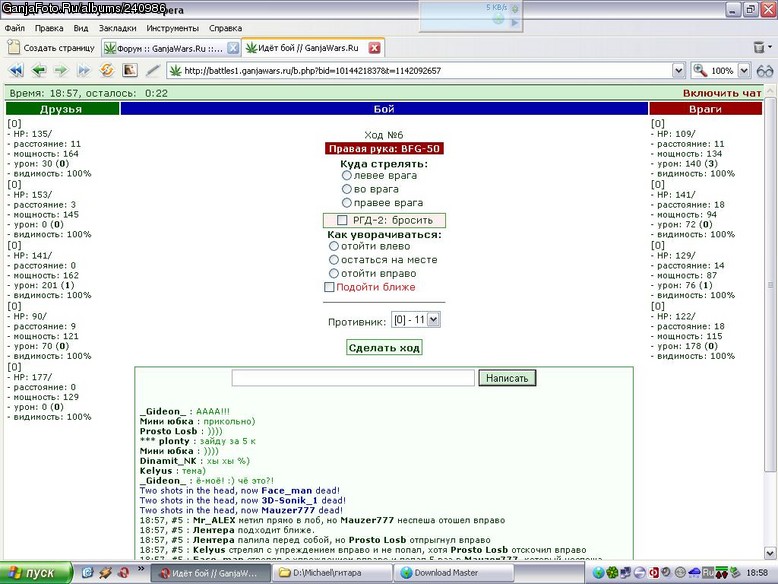
Task: Click Включить чат link
Action: point(722,93)
